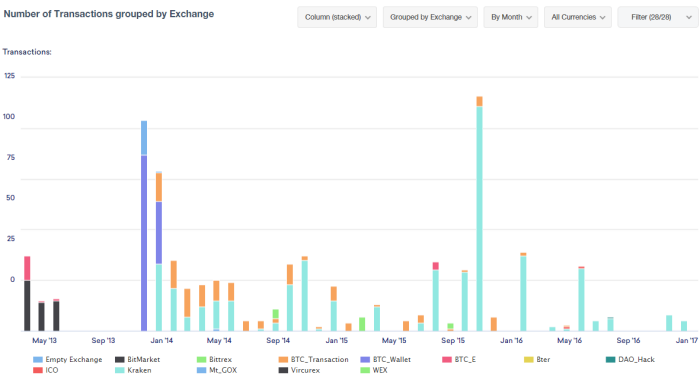Toggle BitMarket legend swatch
Screen dimensions: 700x387
[x=120, y=359]
